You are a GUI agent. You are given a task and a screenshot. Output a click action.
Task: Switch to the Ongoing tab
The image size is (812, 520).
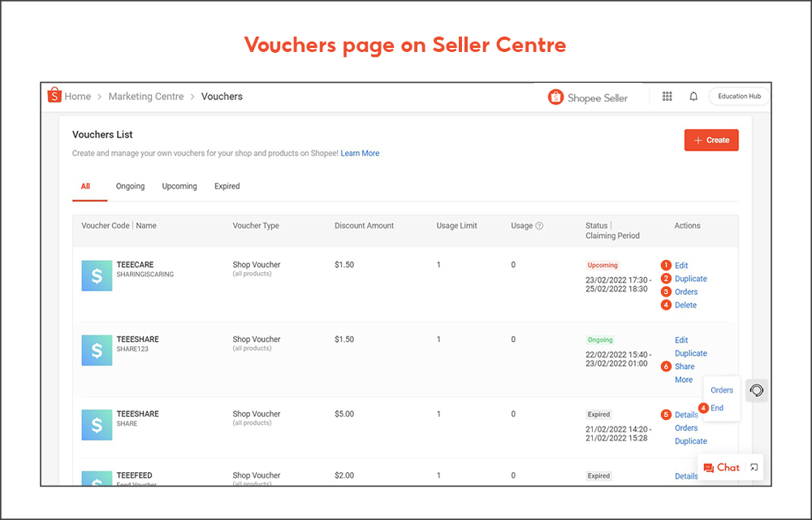(x=130, y=186)
